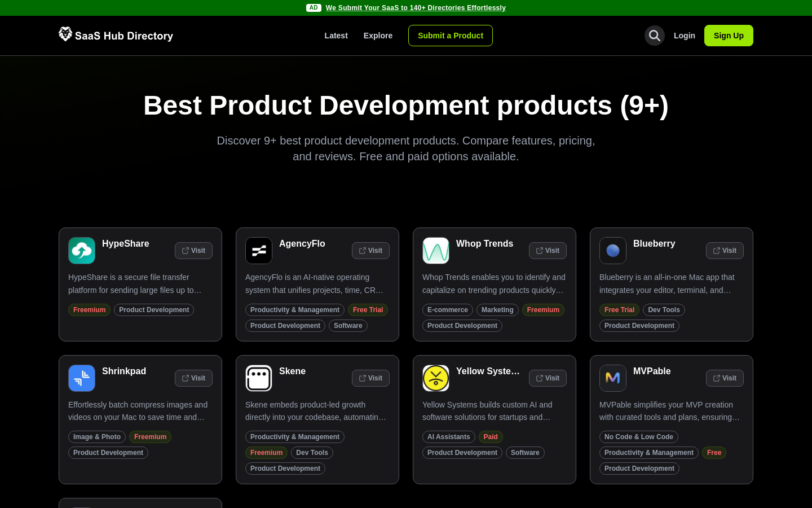The height and width of the screenshot is (508, 812).
Task: Click the HypeShare cloud logo icon
Action: 82,251
